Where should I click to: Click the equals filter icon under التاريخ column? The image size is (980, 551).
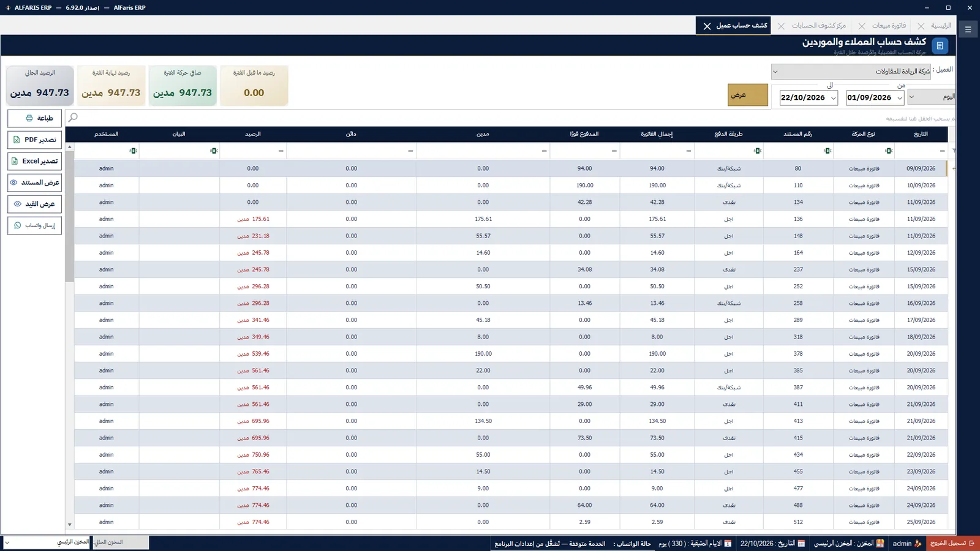coord(943,151)
